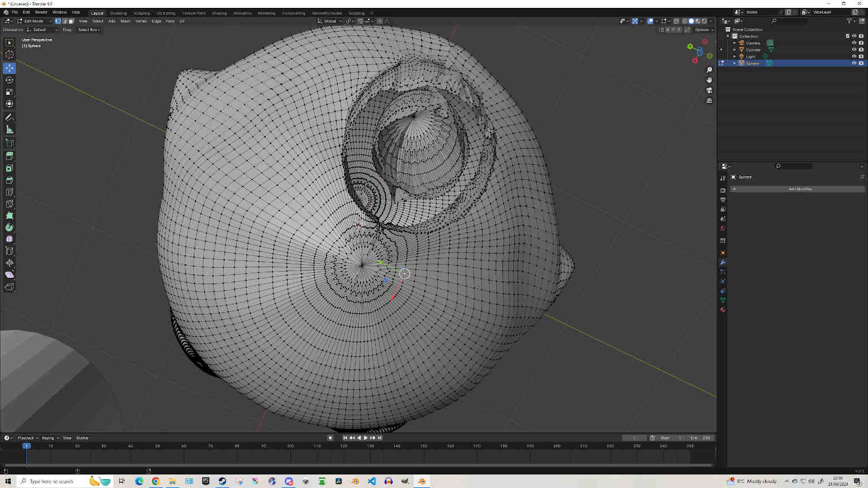868x488 pixels.
Task: Select the Edge Slide tool
Action: (10, 251)
